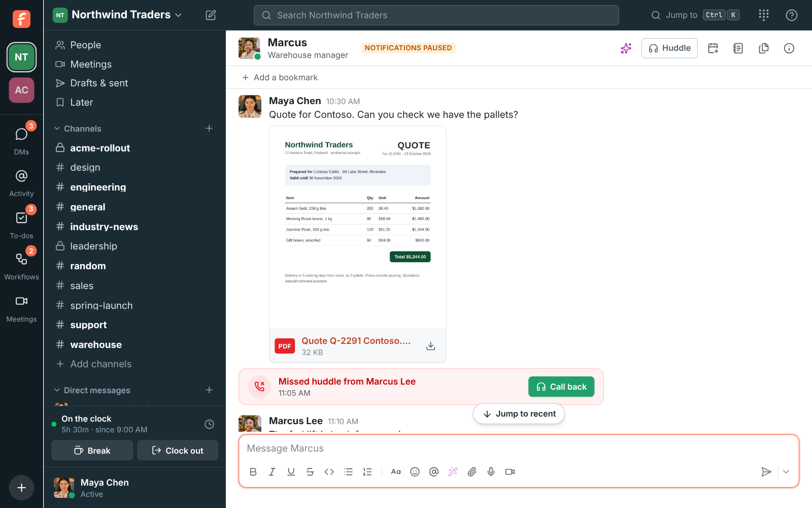This screenshot has height=508, width=812.
Task: Click the AI sparkle summary icon
Action: point(626,48)
